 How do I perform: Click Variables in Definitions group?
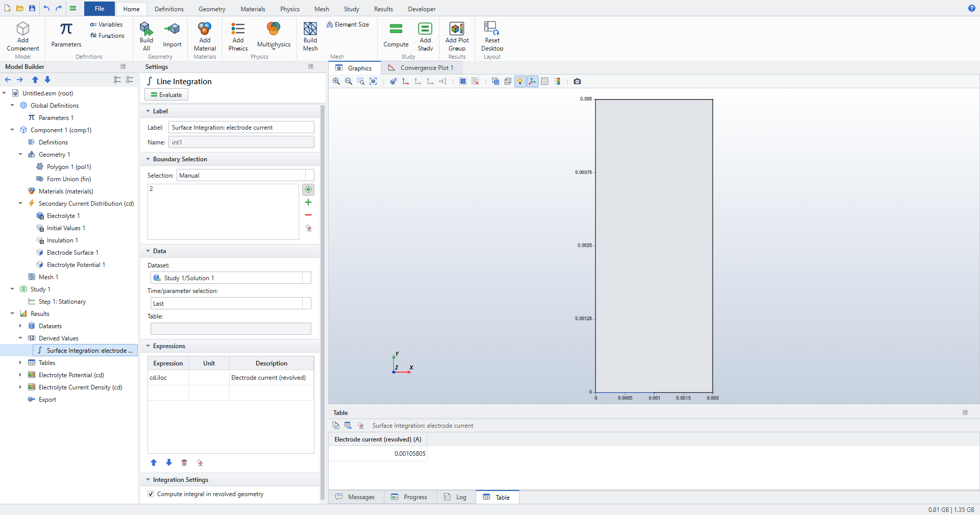pyautogui.click(x=106, y=24)
